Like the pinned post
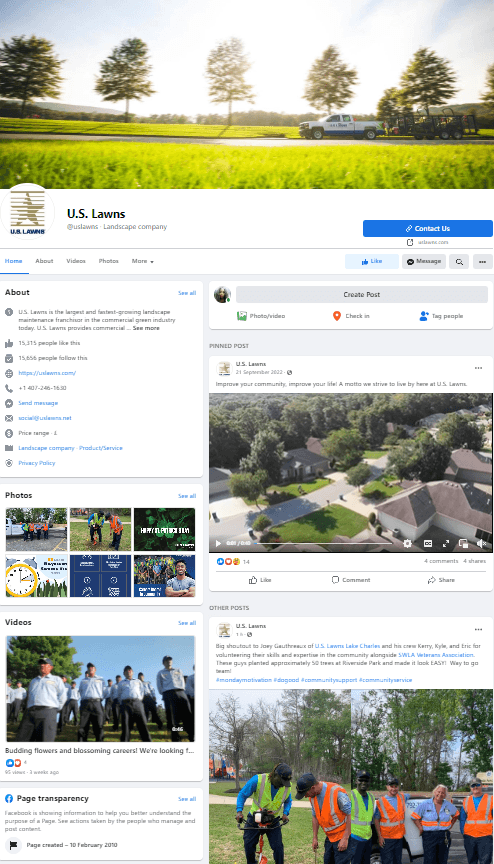 [x=260, y=580]
